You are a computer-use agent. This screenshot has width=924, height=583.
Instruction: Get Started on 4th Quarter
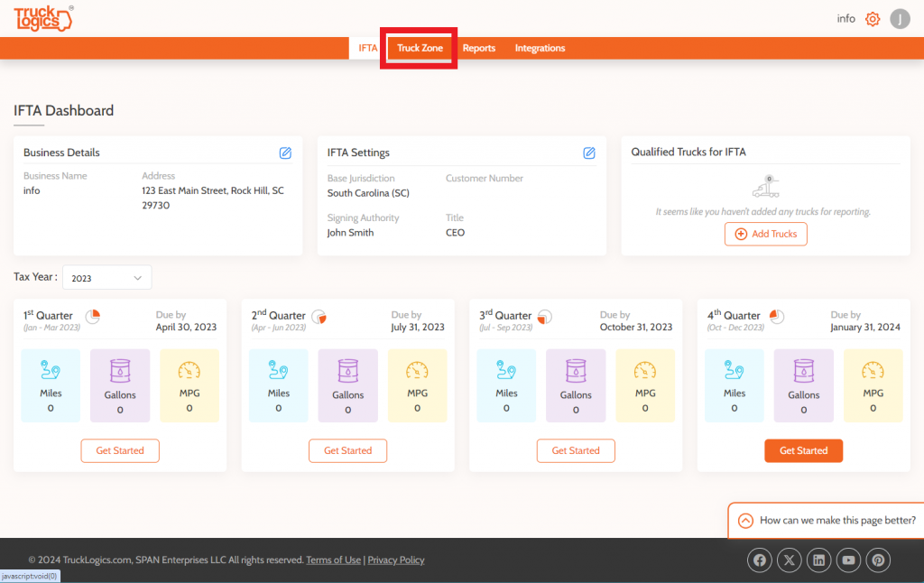[x=804, y=450]
